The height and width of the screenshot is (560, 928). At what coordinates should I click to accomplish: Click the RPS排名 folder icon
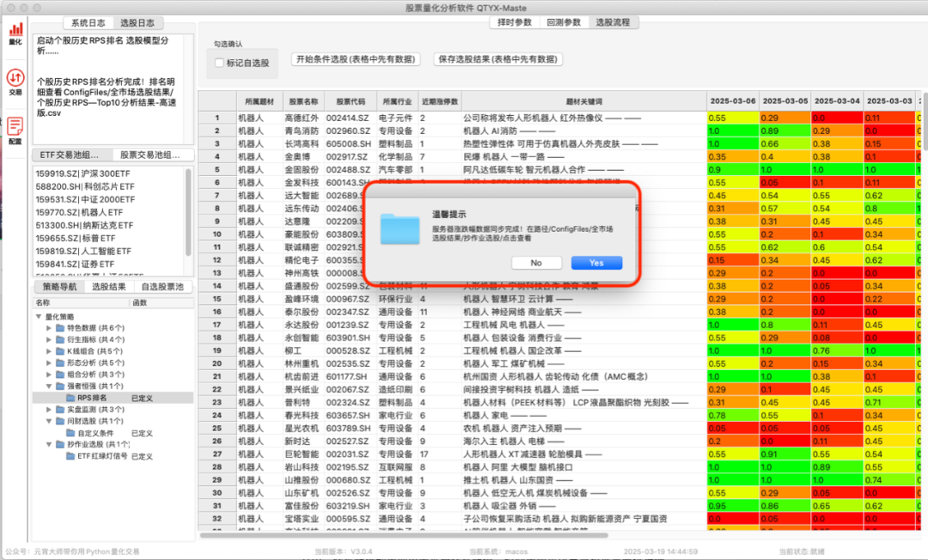pyautogui.click(x=70, y=398)
